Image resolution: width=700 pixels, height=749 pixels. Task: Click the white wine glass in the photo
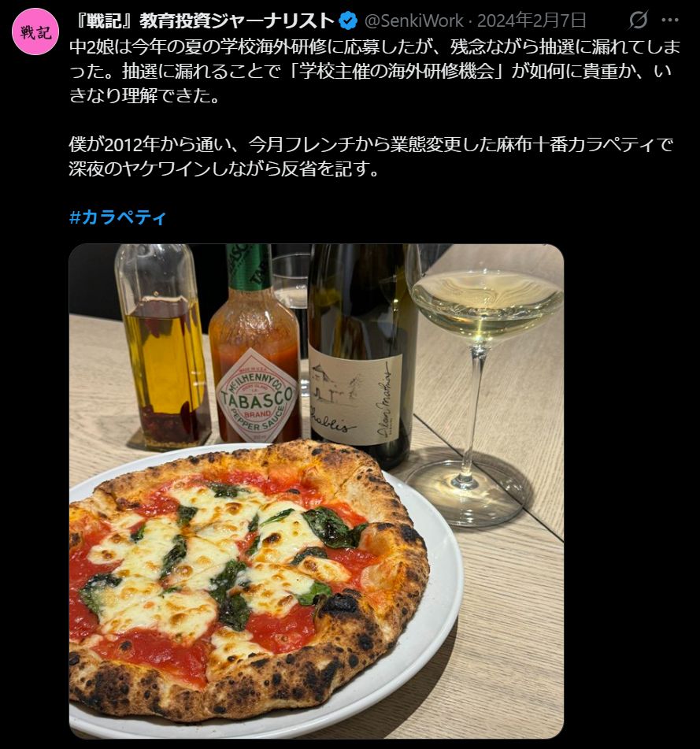pyautogui.click(x=480, y=382)
